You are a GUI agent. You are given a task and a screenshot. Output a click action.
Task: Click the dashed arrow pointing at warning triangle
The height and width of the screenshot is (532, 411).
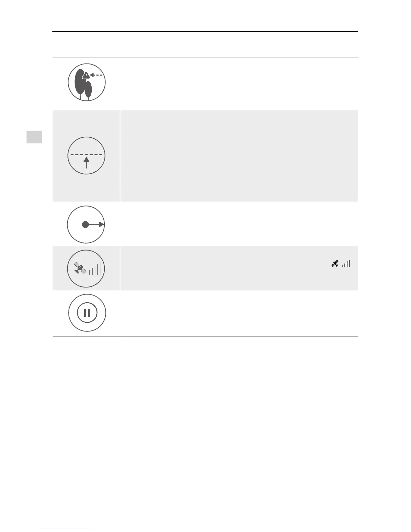97,75
